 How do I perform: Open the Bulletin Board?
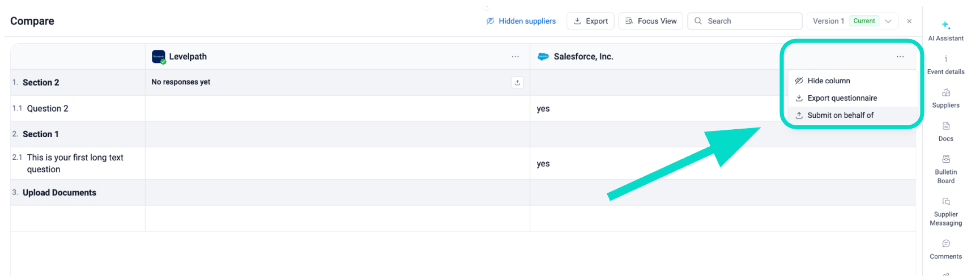(945, 169)
